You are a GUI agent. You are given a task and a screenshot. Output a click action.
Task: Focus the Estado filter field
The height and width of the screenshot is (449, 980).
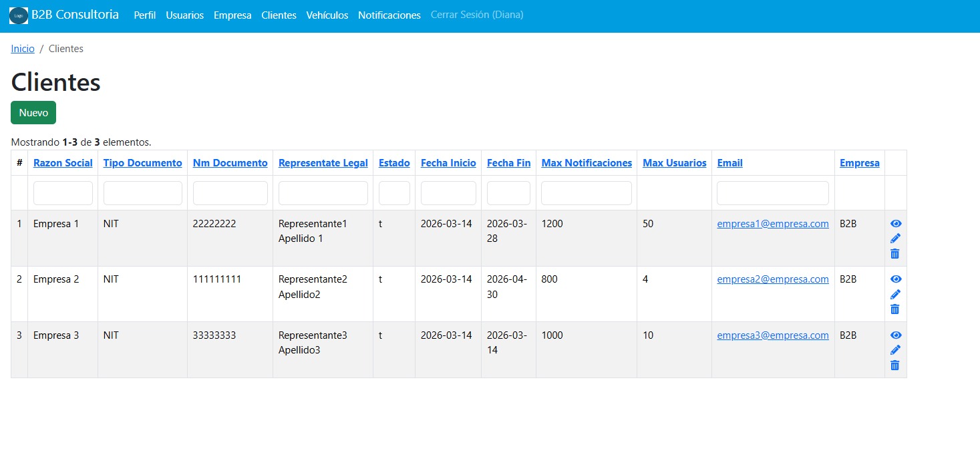point(394,193)
